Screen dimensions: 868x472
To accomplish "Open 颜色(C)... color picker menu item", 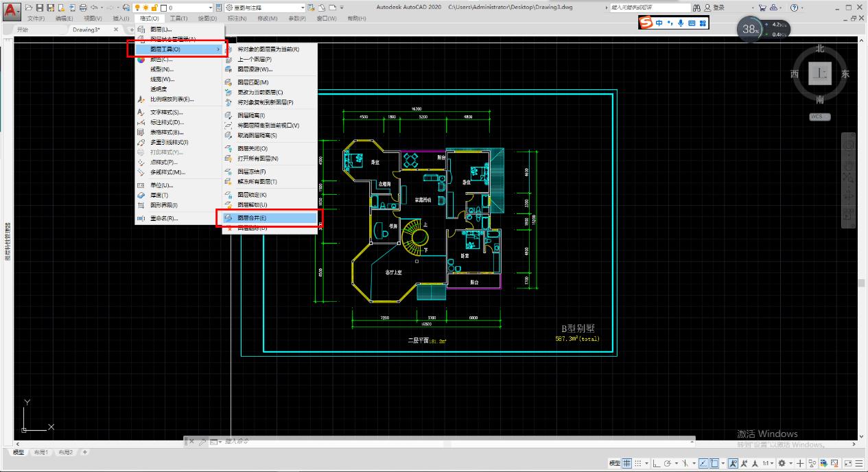I will pyautogui.click(x=161, y=59).
